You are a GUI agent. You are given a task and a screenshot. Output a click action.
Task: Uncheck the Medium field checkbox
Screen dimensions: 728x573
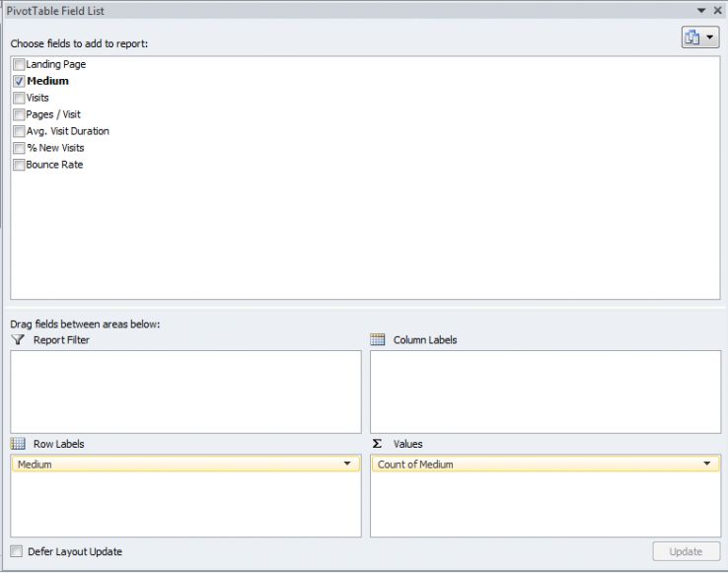[x=20, y=81]
